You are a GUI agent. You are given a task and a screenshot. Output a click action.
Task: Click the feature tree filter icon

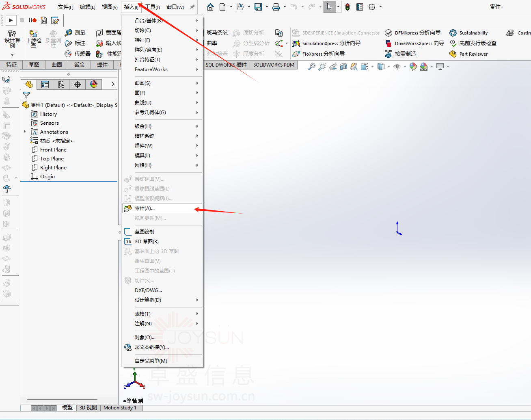(x=26, y=95)
